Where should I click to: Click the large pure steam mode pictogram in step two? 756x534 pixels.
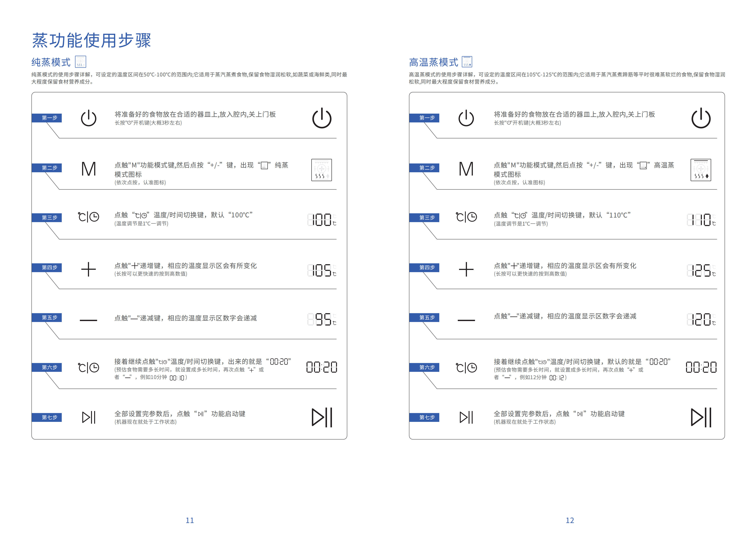[321, 170]
